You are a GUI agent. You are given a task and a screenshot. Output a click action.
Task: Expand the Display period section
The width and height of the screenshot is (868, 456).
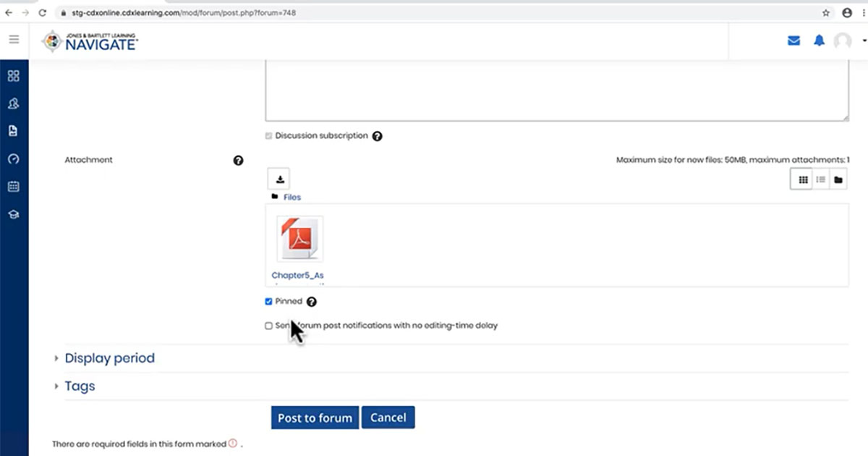point(109,358)
